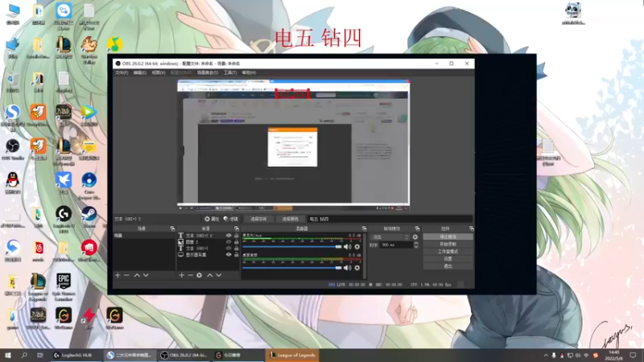Viewport: 644px width, 362px height.
Task: Mute the microphone audio channel
Action: (348, 247)
